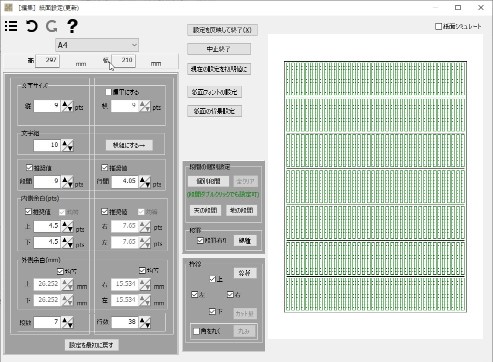
Task: Click the 縦組にする→ button
Action: coord(129,145)
